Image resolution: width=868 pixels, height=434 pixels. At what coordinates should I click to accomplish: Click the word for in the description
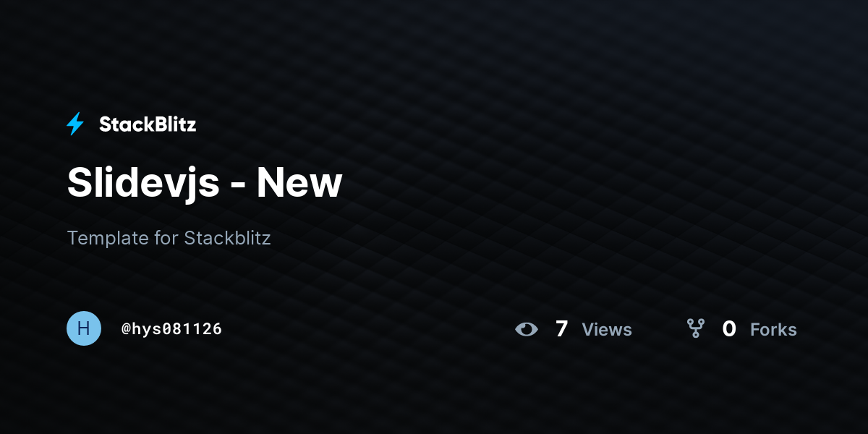[166, 237]
